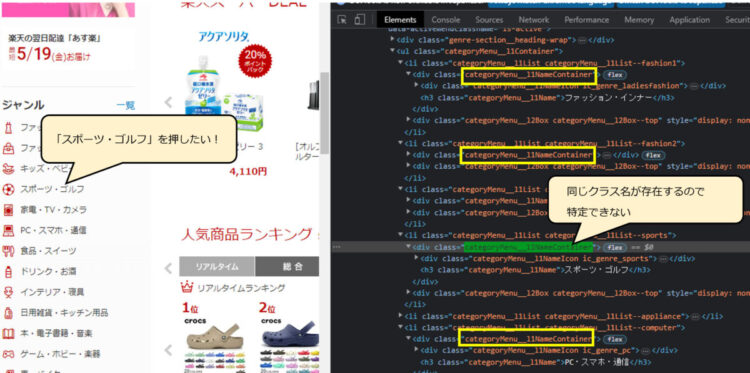
Task: Click the soccer ball icon beside スポーツ・ゴルフ
Action: pyautogui.click(x=8, y=189)
